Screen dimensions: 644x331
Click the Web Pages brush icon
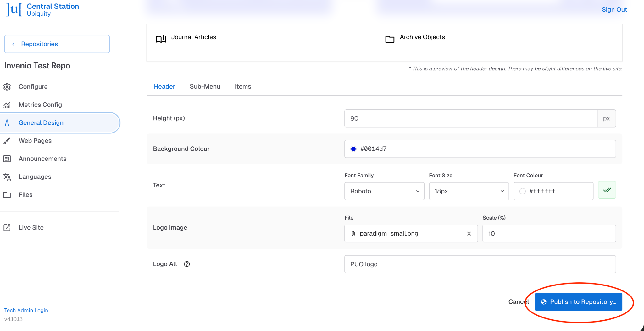coord(7,141)
